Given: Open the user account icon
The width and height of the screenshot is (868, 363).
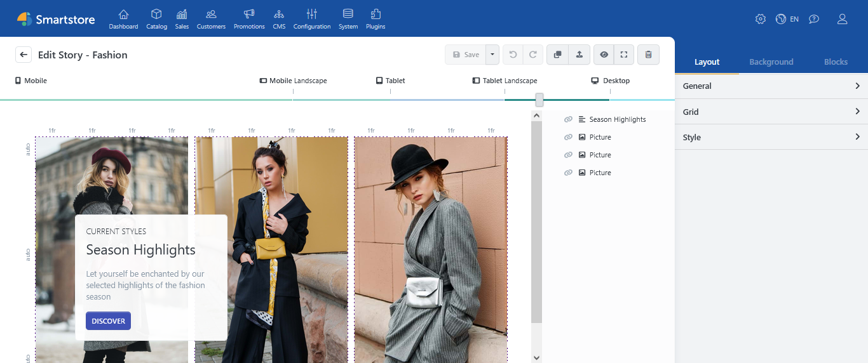Looking at the screenshot, I should 843,19.
